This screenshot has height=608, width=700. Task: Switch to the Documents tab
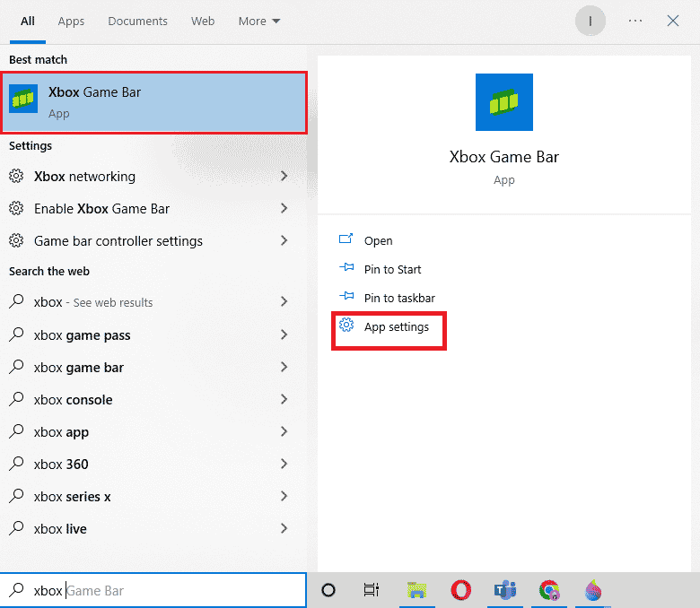pos(137,21)
